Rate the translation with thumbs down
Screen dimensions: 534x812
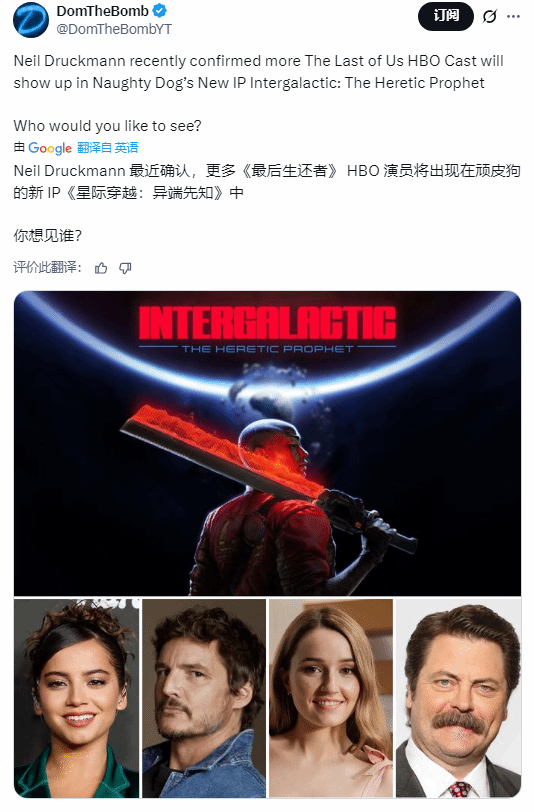point(125,268)
